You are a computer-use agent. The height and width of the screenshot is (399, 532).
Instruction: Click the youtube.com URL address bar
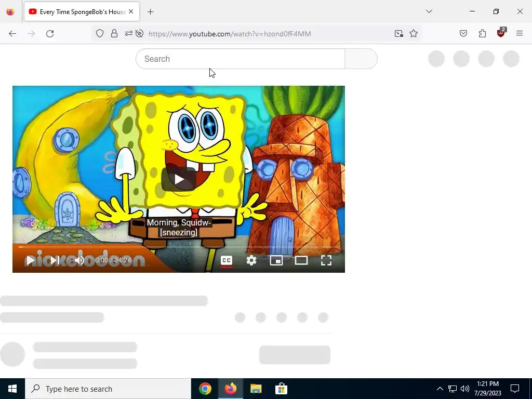(230, 34)
